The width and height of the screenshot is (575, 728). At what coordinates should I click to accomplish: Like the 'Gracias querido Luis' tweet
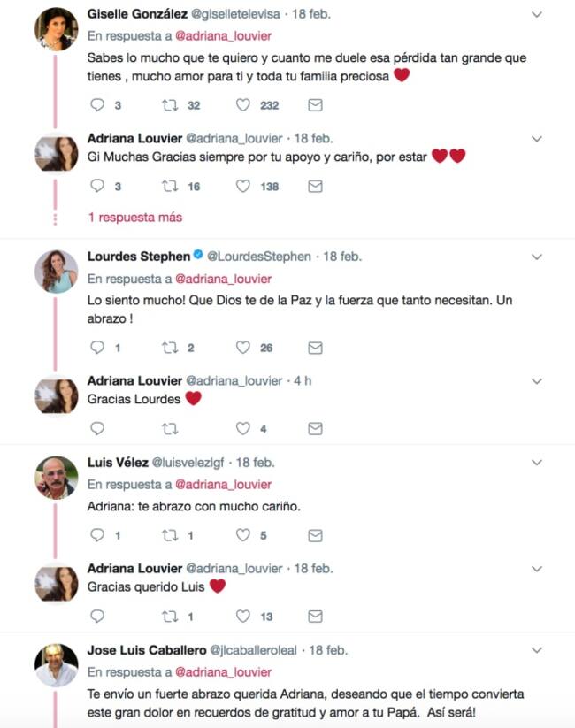click(x=243, y=617)
